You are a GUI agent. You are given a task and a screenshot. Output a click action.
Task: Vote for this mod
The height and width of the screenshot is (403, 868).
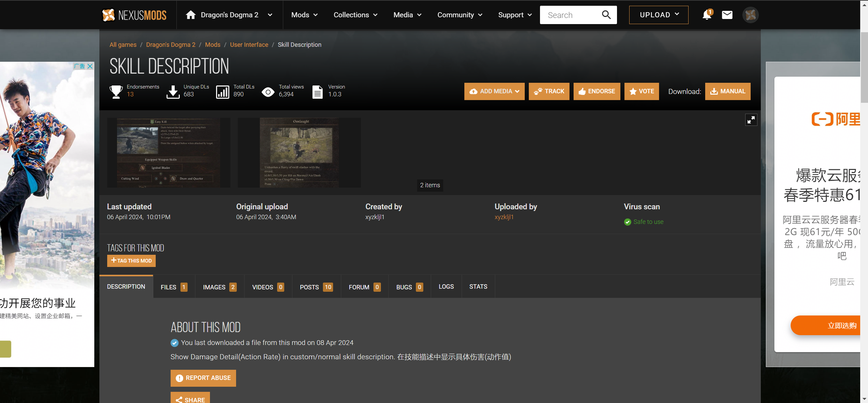click(x=641, y=91)
